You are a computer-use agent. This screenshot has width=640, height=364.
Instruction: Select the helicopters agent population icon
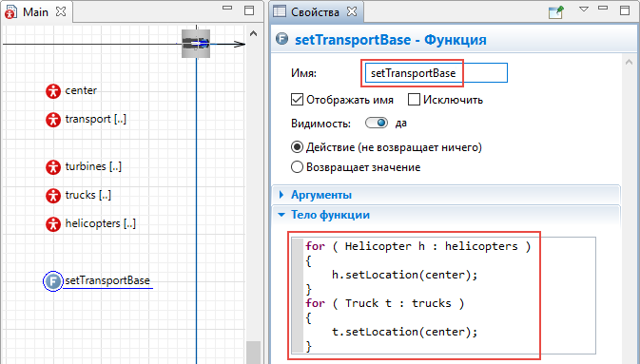[x=53, y=224]
